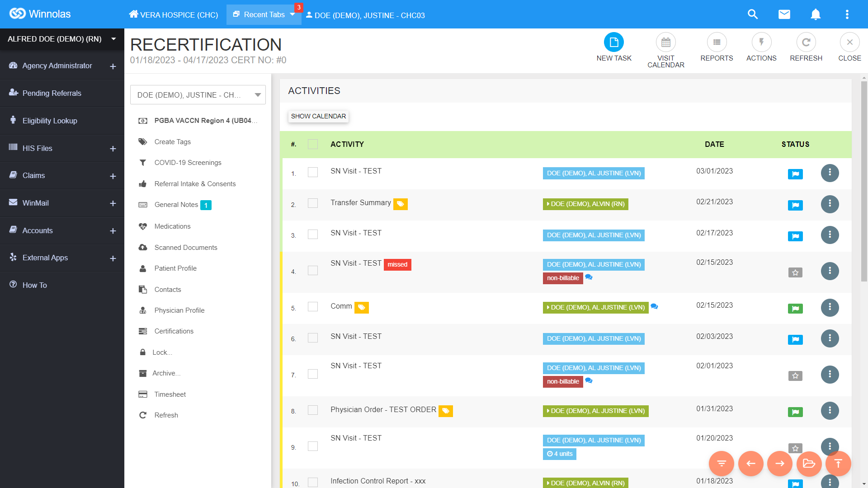This screenshot has width=868, height=488.
Task: Click the yellow tag on Comm activity
Action: pyautogui.click(x=362, y=308)
